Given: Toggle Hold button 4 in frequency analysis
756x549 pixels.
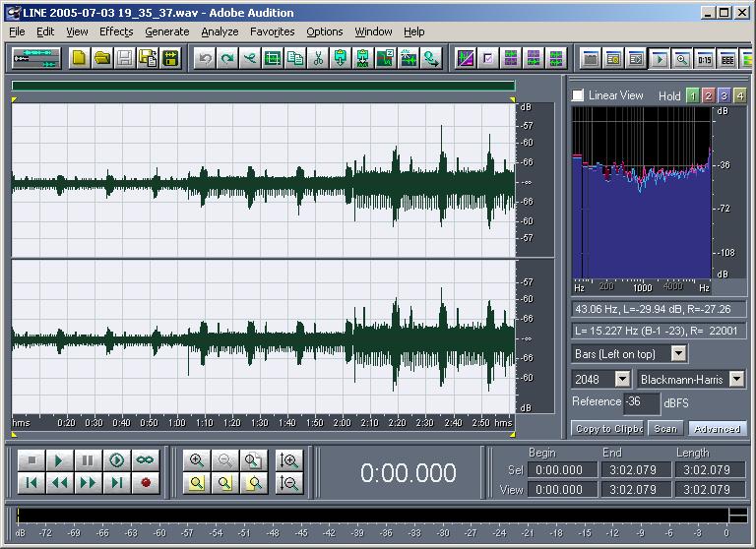Looking at the screenshot, I should (739, 95).
